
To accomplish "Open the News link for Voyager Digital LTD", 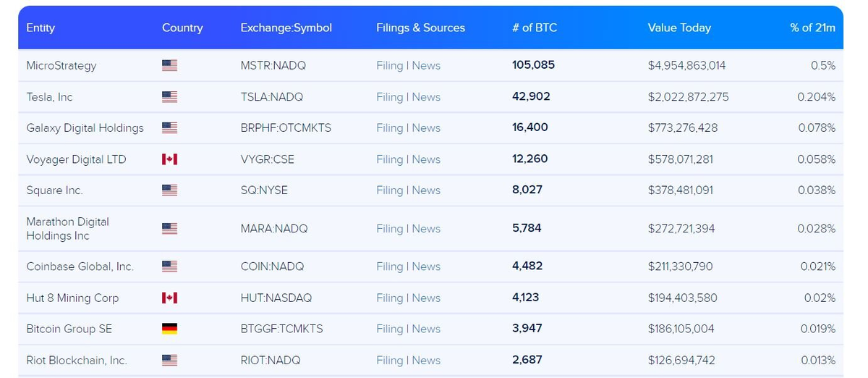I will (x=426, y=159).
